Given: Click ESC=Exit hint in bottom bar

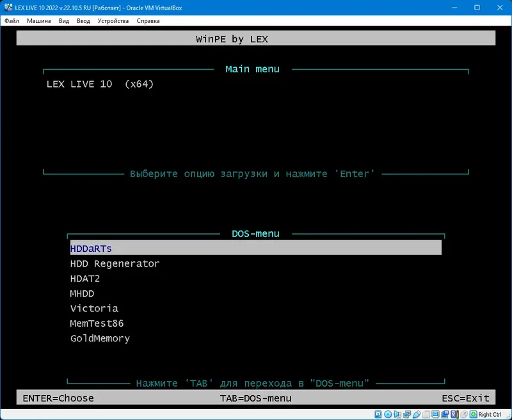Looking at the screenshot, I should [x=466, y=398].
